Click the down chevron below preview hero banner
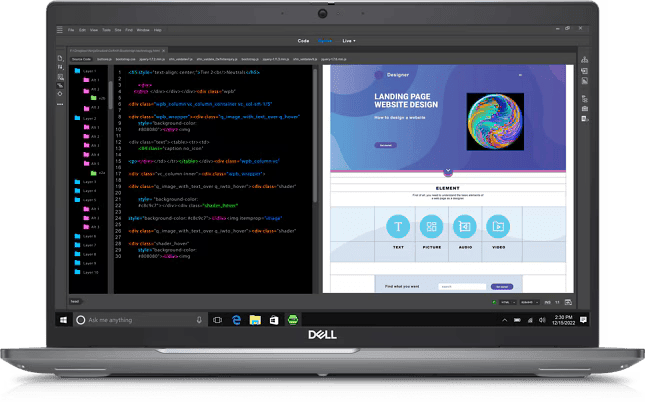645x402 pixels. tap(448, 172)
